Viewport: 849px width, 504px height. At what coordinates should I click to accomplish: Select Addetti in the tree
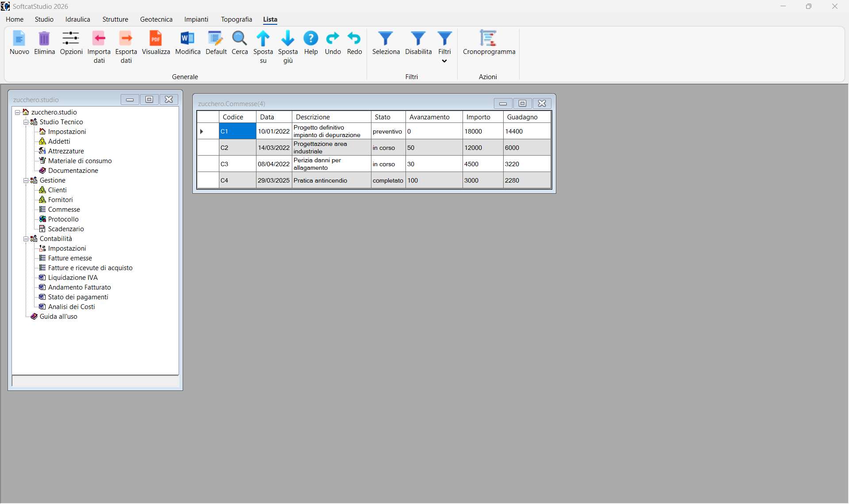click(x=59, y=141)
